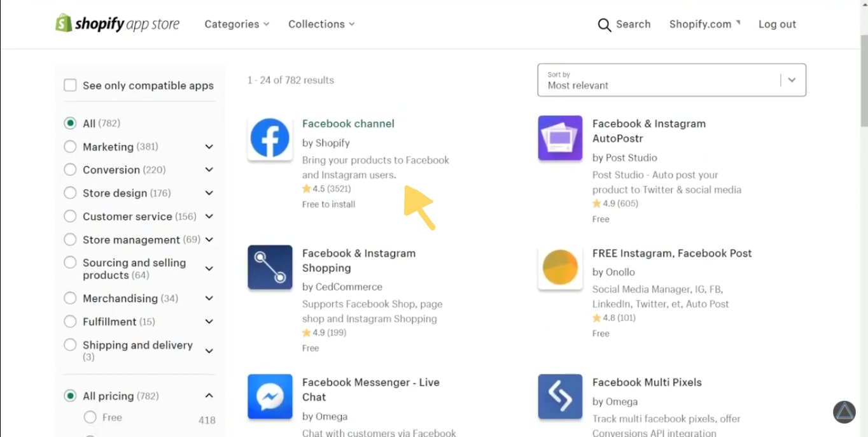This screenshot has height=437, width=868.
Task: Expand the Store design subcategories chevron
Action: (209, 193)
